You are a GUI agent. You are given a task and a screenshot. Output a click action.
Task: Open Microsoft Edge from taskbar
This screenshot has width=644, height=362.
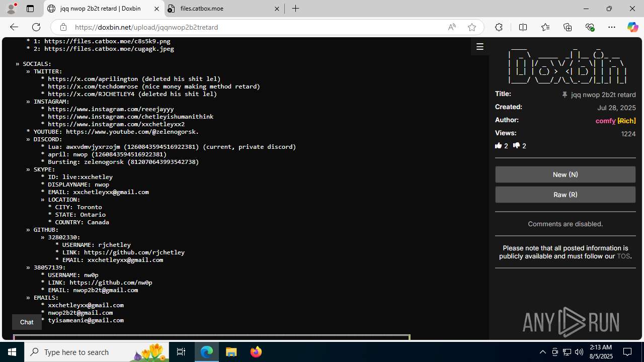[x=207, y=352]
